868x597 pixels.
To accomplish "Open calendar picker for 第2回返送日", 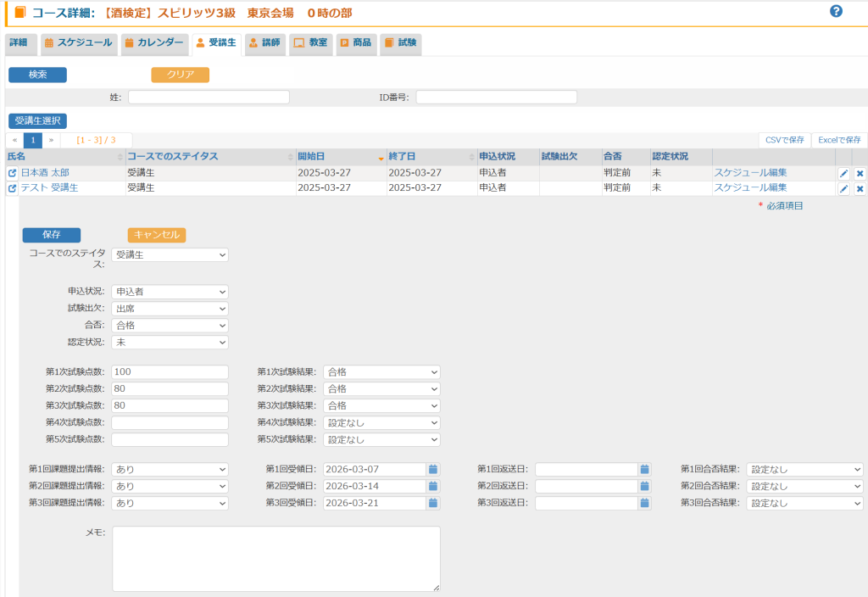I will (x=644, y=486).
